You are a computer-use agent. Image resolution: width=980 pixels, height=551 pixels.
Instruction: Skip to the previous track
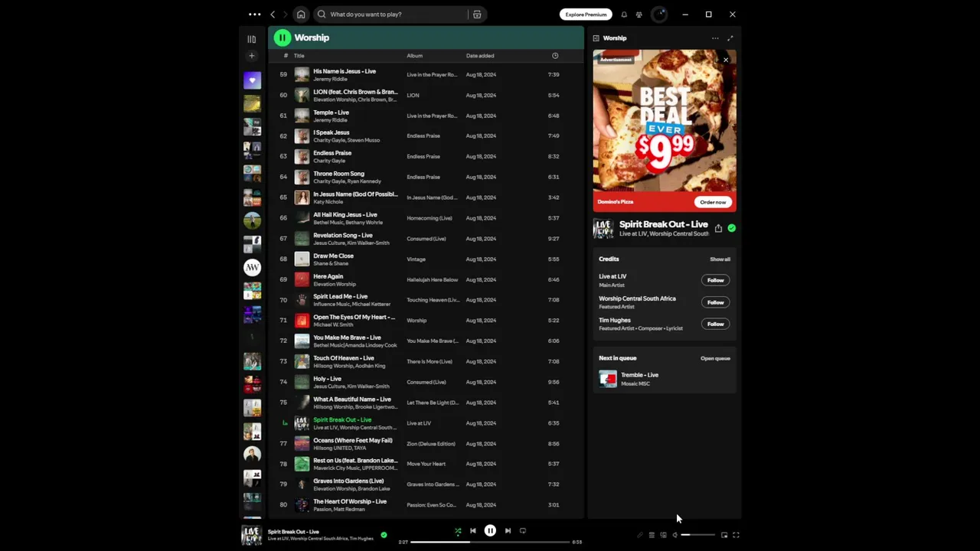pos(472,530)
